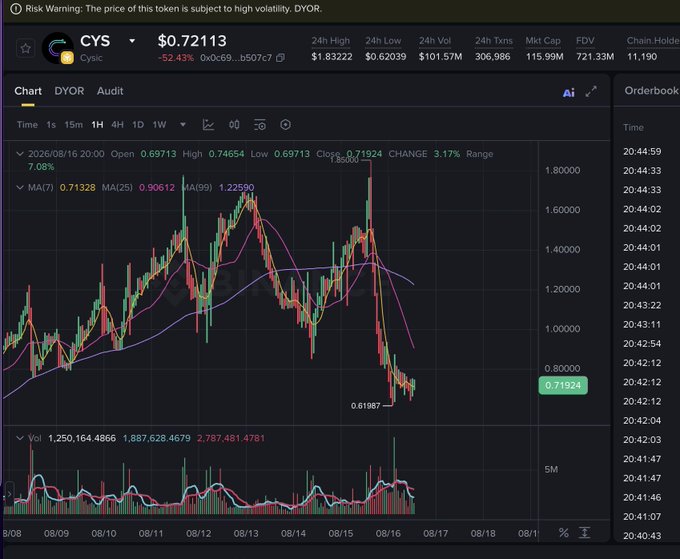Screen dimensions: 680x559
Task: Select the 1H interval
Action: click(97, 125)
